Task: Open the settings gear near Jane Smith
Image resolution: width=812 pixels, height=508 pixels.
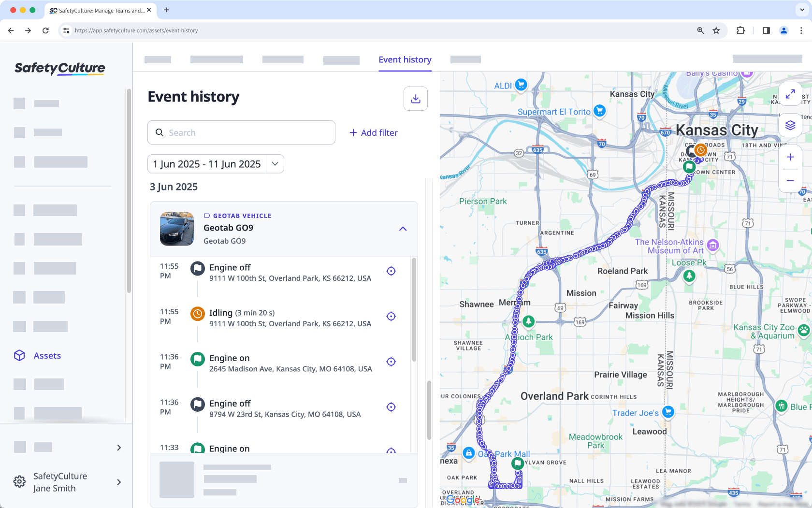Action: click(x=19, y=481)
